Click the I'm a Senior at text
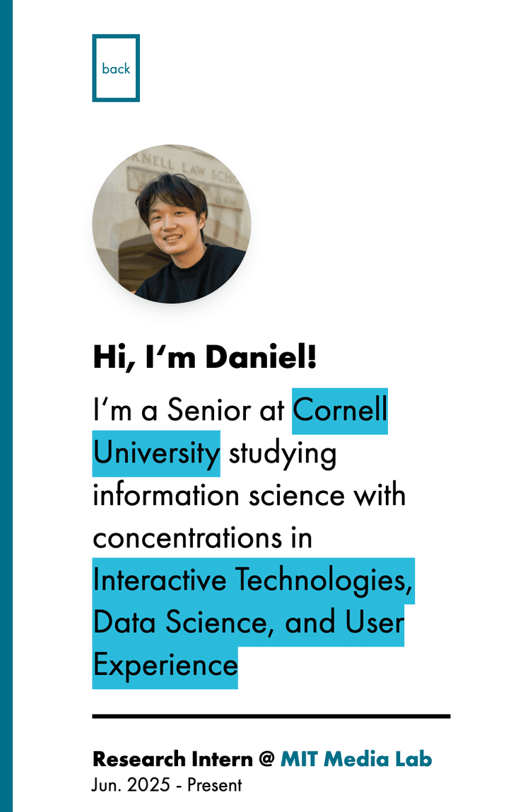This screenshot has height=812, width=530. 189,410
